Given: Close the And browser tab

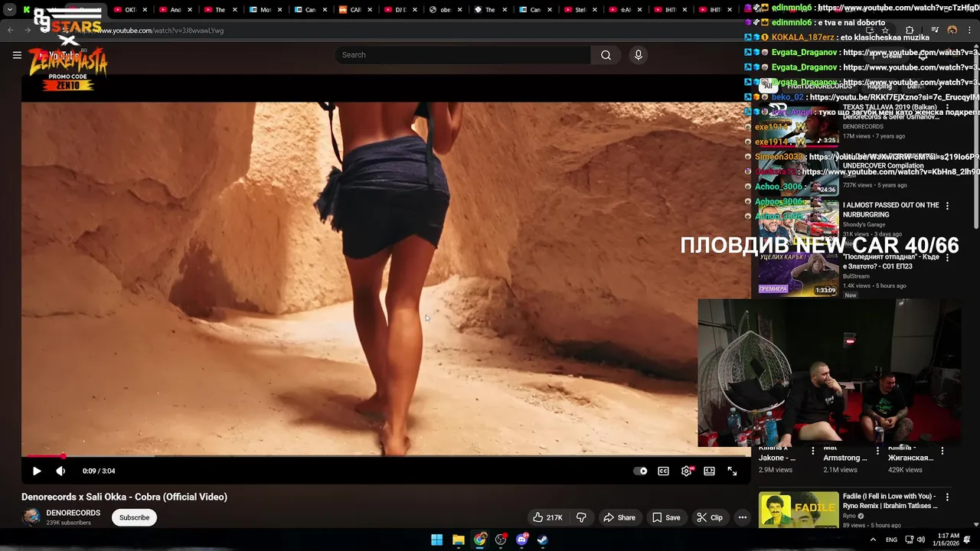Looking at the screenshot, I should point(190,10).
